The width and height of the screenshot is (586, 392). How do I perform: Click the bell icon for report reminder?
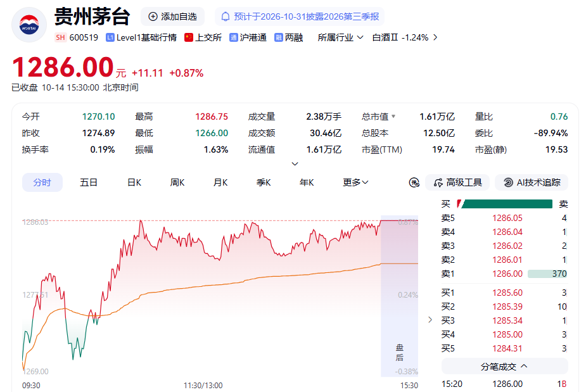(x=226, y=16)
